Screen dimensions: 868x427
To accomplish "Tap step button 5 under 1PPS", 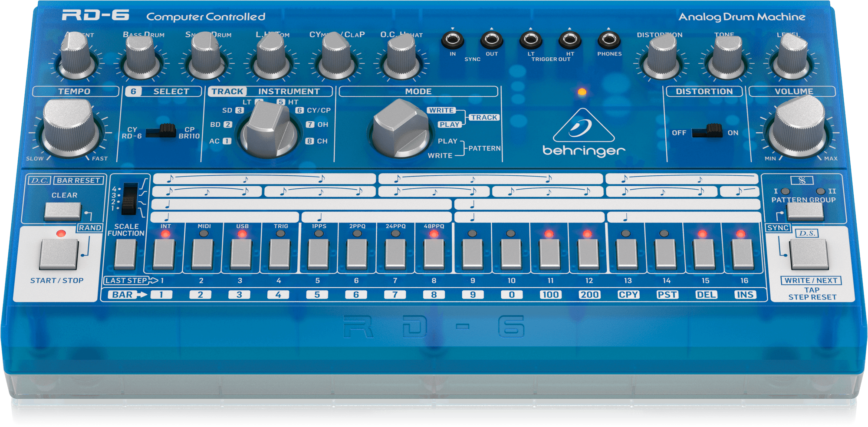I will [x=319, y=253].
